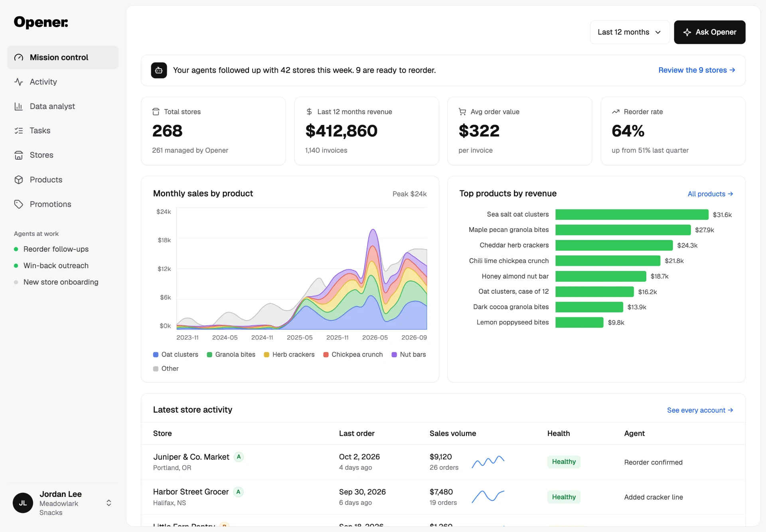
Task: Click the Activity pulse icon
Action: (x=19, y=82)
